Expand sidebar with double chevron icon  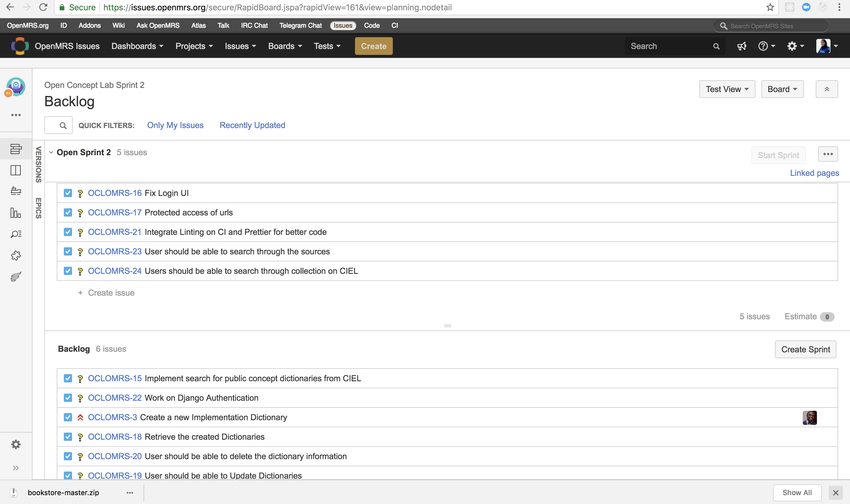[16, 468]
